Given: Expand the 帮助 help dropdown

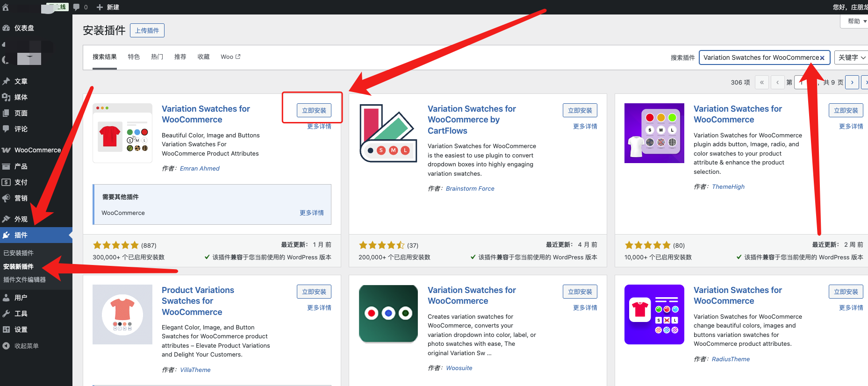Looking at the screenshot, I should 855,21.
